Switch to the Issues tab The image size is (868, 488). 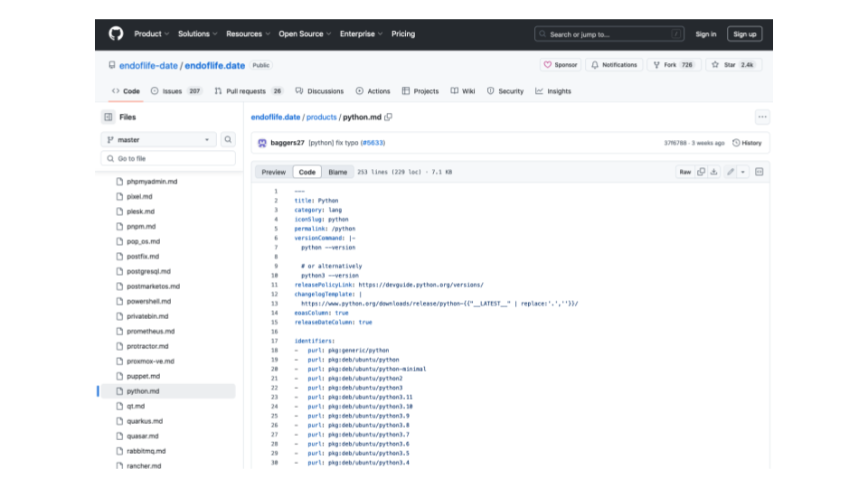click(x=176, y=91)
